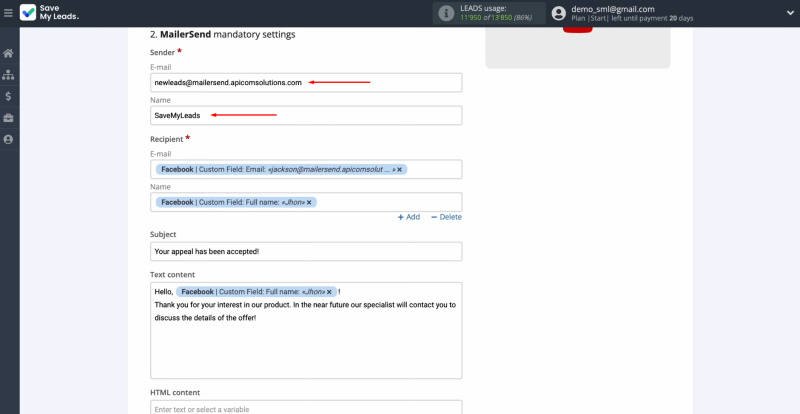Remove the Facebook Email tag from recipient

[400, 170]
